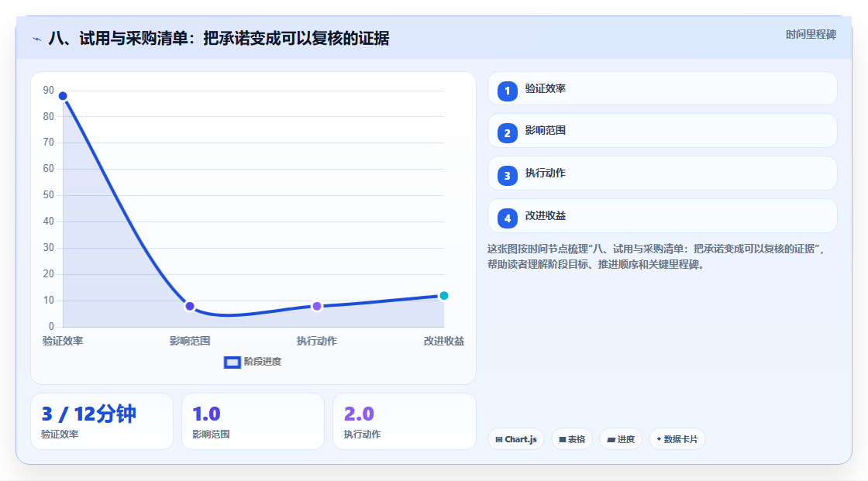Click the 验证效率 x-axis label
868x481 pixels.
pyautogui.click(x=63, y=341)
